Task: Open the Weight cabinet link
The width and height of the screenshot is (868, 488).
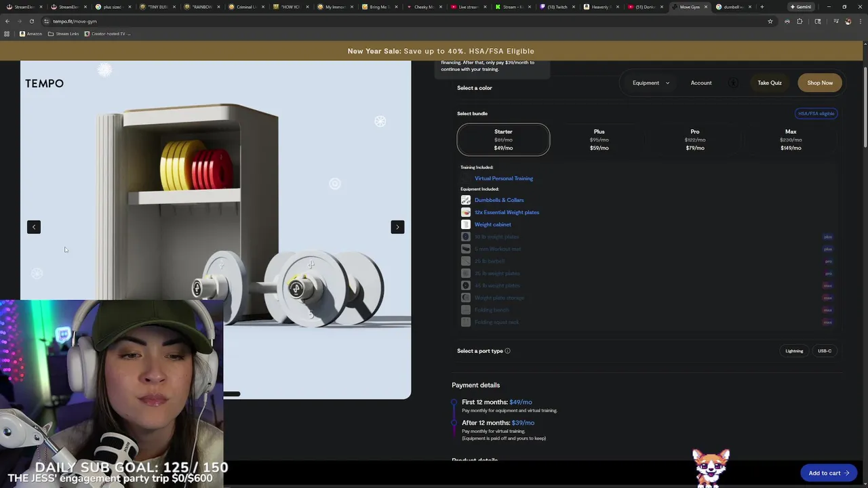Action: 493,224
